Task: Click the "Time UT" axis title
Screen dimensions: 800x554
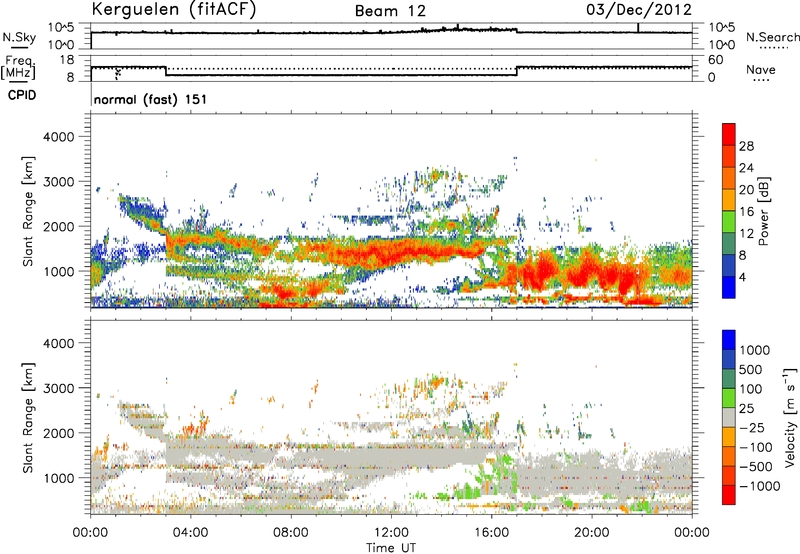Action: point(391,548)
